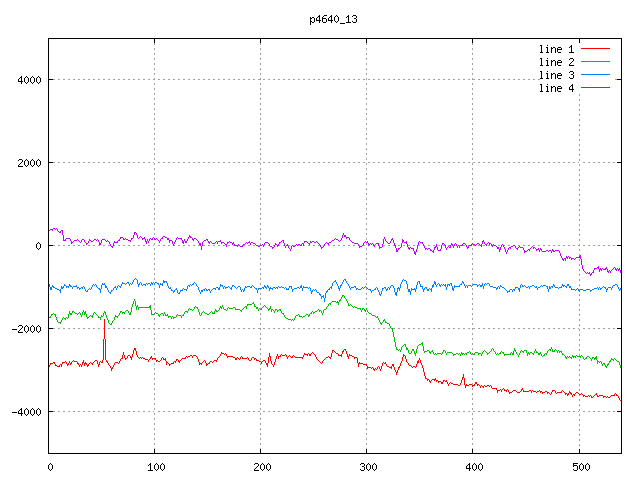Click the x-axis label 500
Screen dimensions: 640x480
click(x=581, y=467)
